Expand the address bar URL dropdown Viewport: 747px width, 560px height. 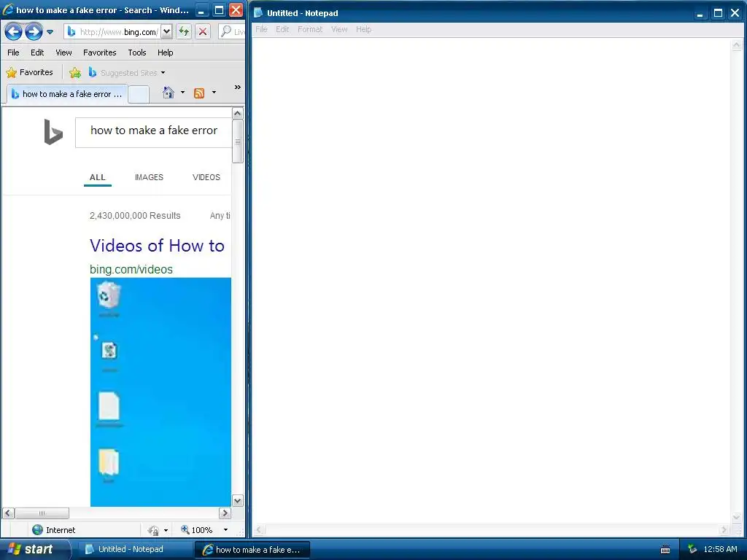pyautogui.click(x=166, y=32)
